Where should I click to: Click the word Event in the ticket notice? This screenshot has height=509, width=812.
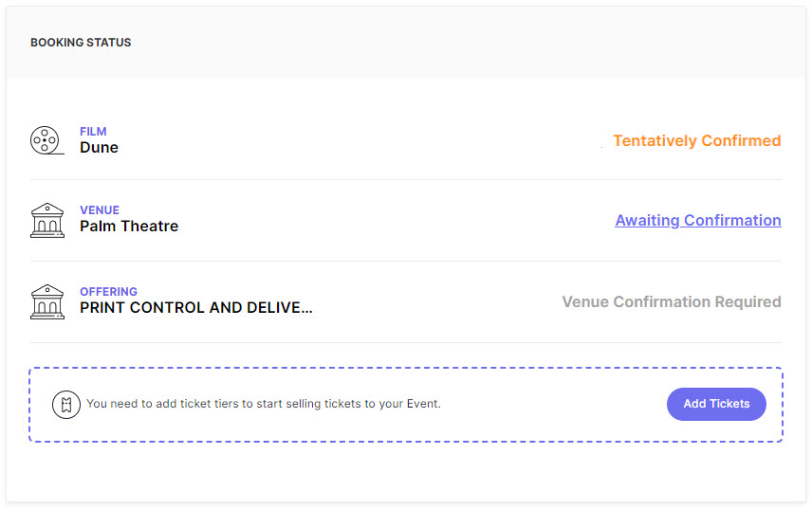click(x=422, y=404)
